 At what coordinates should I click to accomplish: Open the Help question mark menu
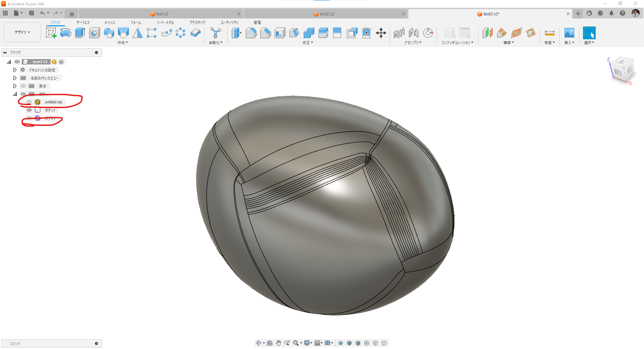click(x=623, y=13)
